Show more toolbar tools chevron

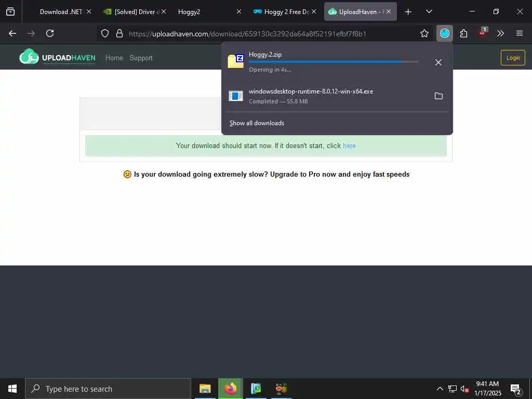[500, 33]
